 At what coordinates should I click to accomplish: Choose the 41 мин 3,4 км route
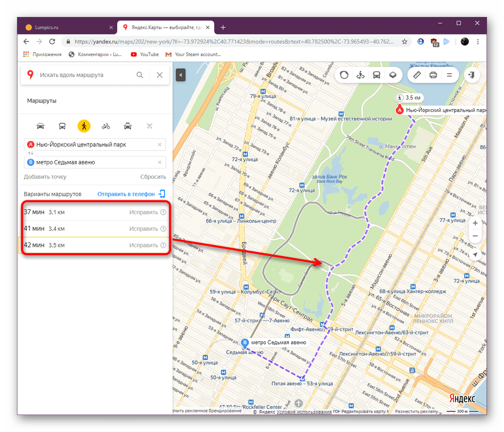tap(94, 228)
